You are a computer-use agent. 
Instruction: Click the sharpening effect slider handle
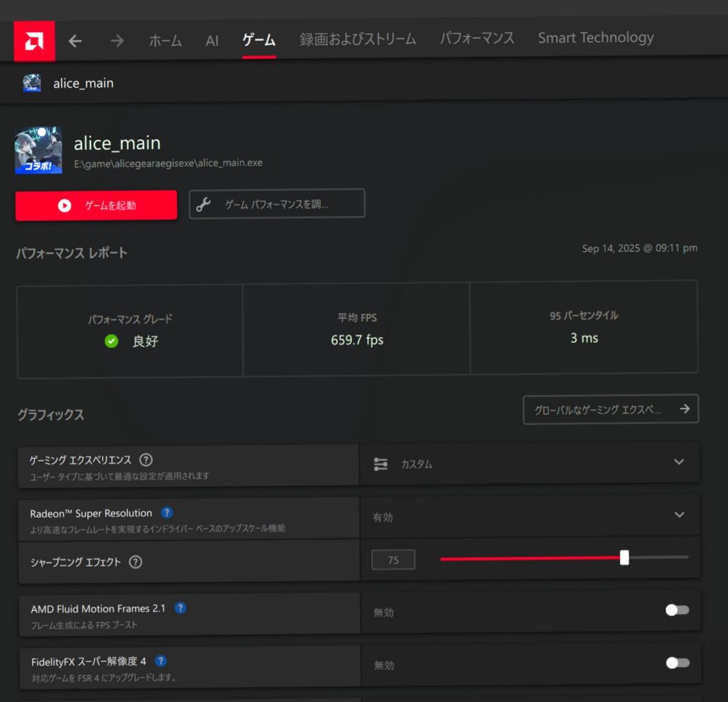click(x=624, y=558)
